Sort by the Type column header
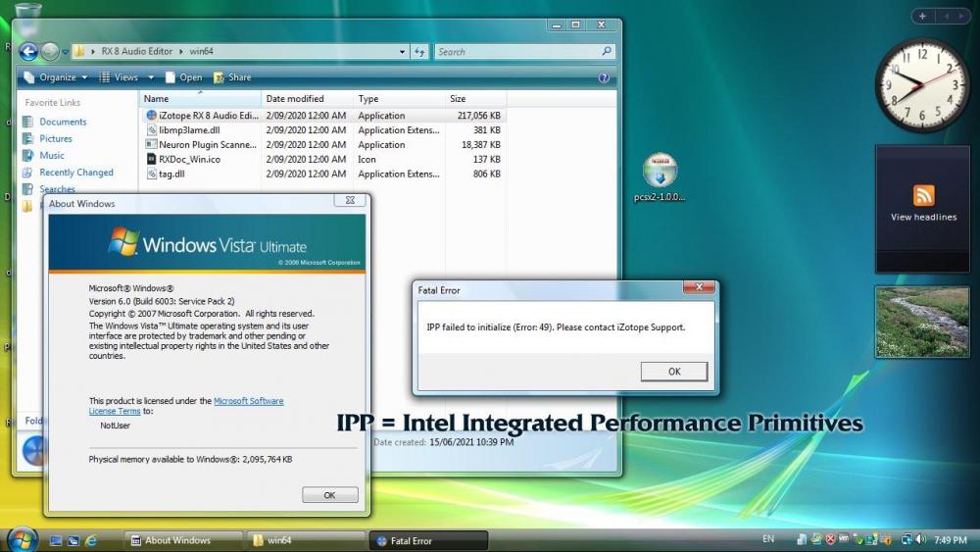This screenshot has width=980, height=552. [x=399, y=99]
